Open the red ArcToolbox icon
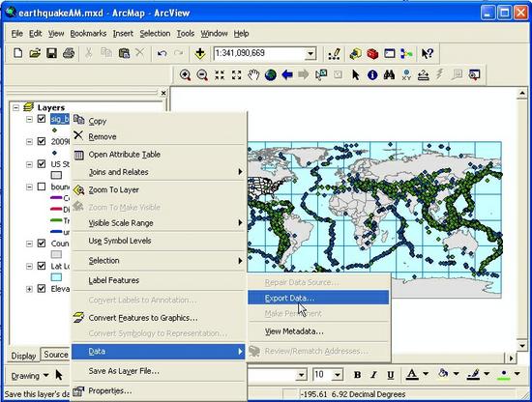 coord(372,53)
